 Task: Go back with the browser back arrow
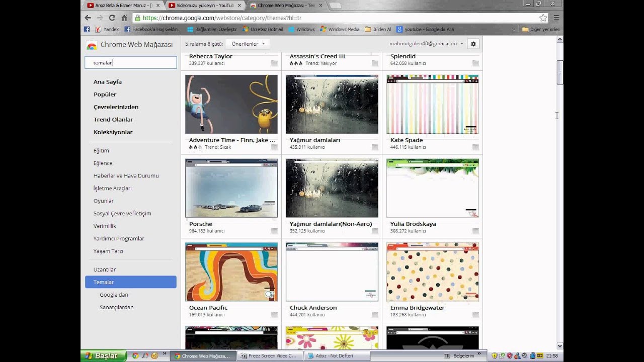point(88,18)
